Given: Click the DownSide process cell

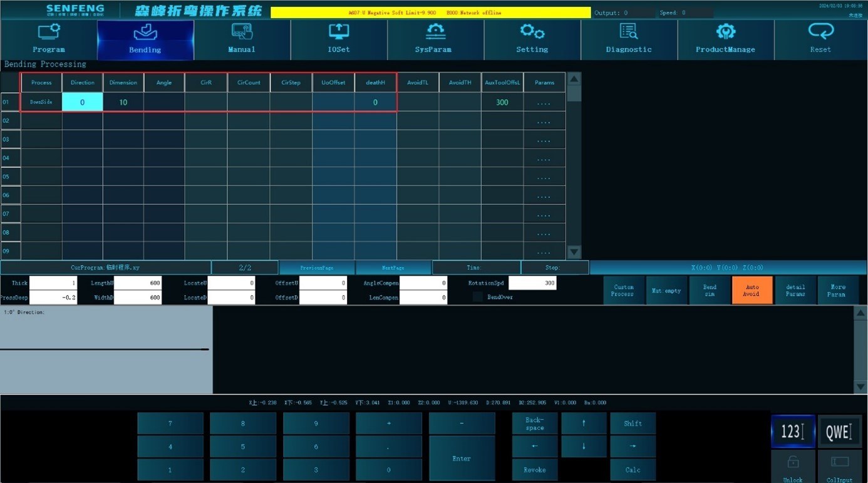Looking at the screenshot, I should [x=41, y=102].
